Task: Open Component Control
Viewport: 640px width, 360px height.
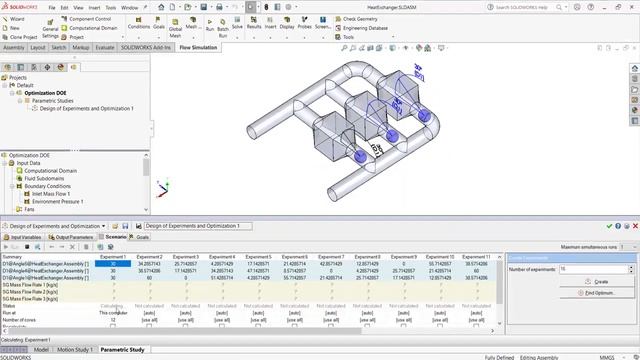Action: 87,19
